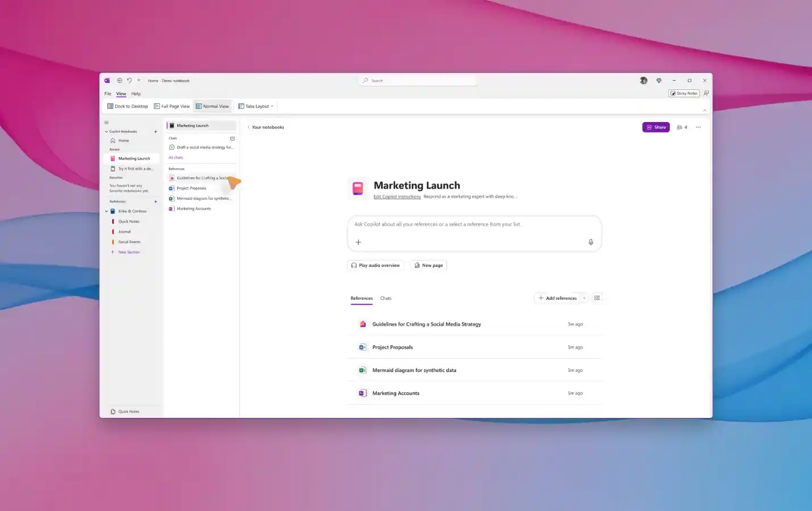
Task: Select Normal View mode
Action: tap(212, 106)
